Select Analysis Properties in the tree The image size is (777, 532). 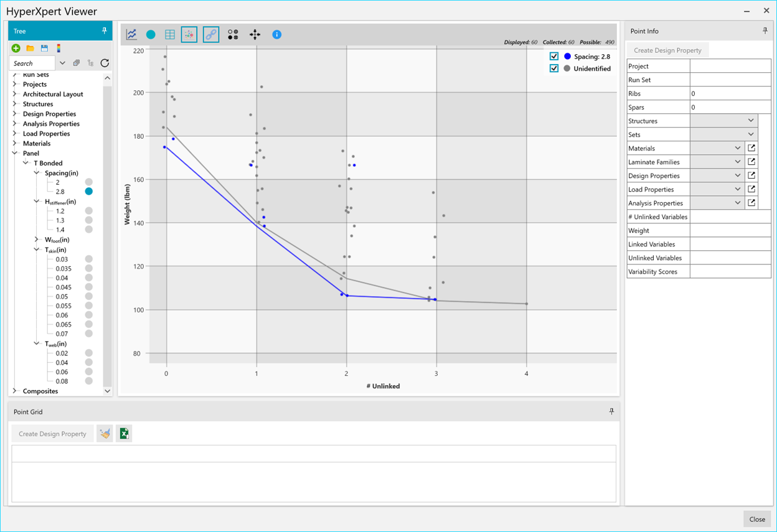(51, 124)
